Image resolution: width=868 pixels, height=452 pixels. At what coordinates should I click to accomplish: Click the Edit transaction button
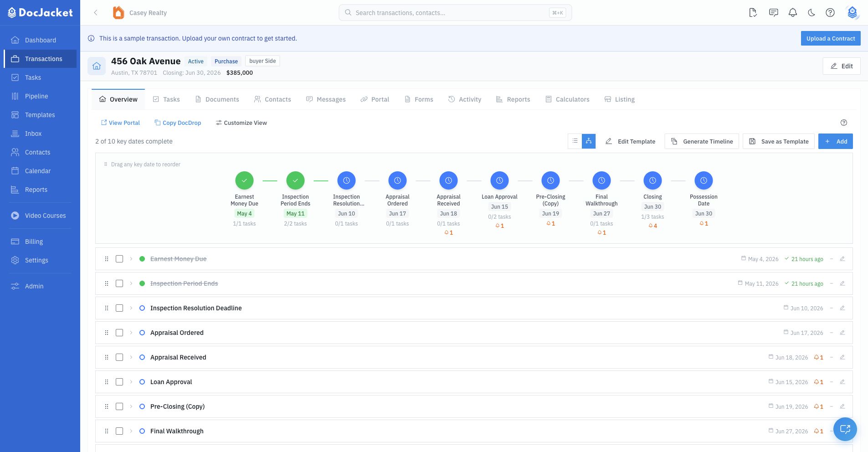842,66
